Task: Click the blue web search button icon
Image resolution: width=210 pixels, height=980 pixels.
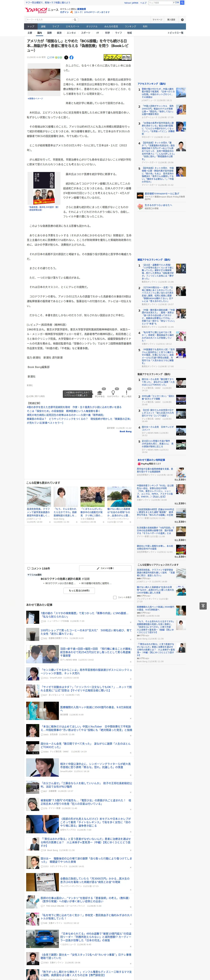Action: 182,3
